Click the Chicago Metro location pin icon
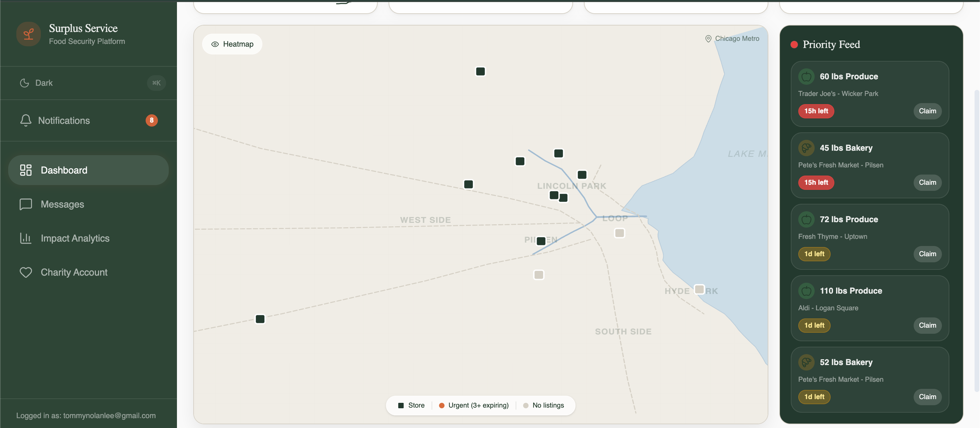Viewport: 980px width, 428px height. tap(708, 39)
